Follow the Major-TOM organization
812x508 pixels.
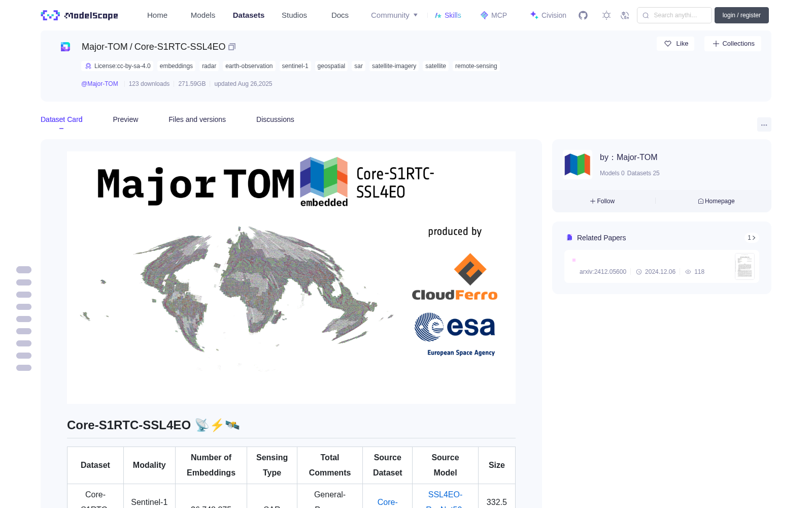tap(602, 201)
